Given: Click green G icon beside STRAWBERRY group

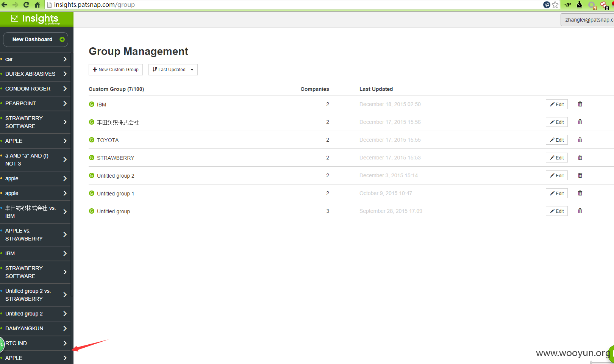Looking at the screenshot, I should tap(92, 158).
